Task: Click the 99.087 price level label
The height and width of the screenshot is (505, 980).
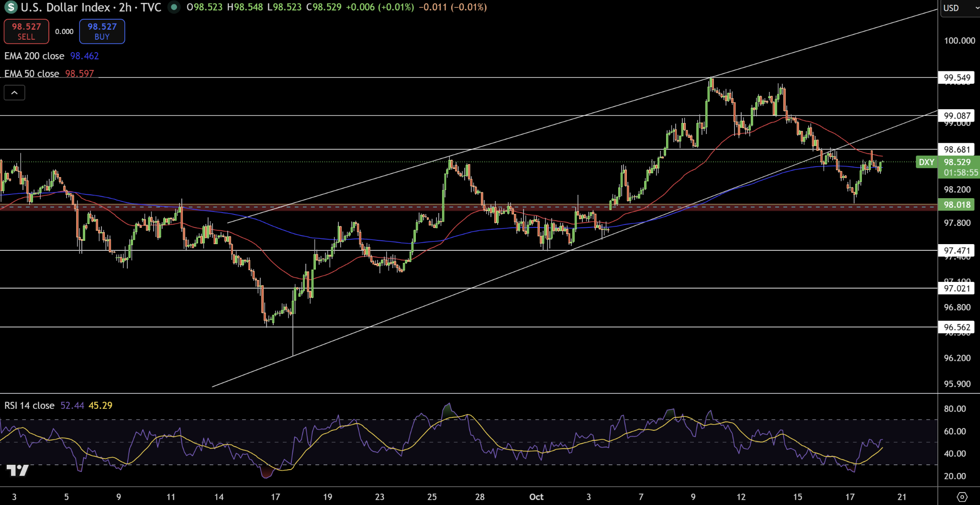Action: 957,115
